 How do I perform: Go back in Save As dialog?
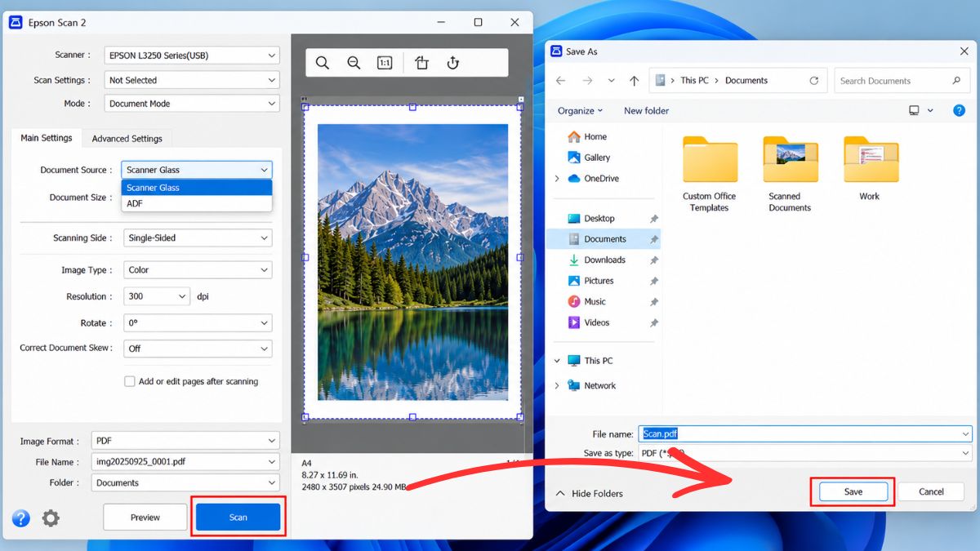click(x=560, y=81)
